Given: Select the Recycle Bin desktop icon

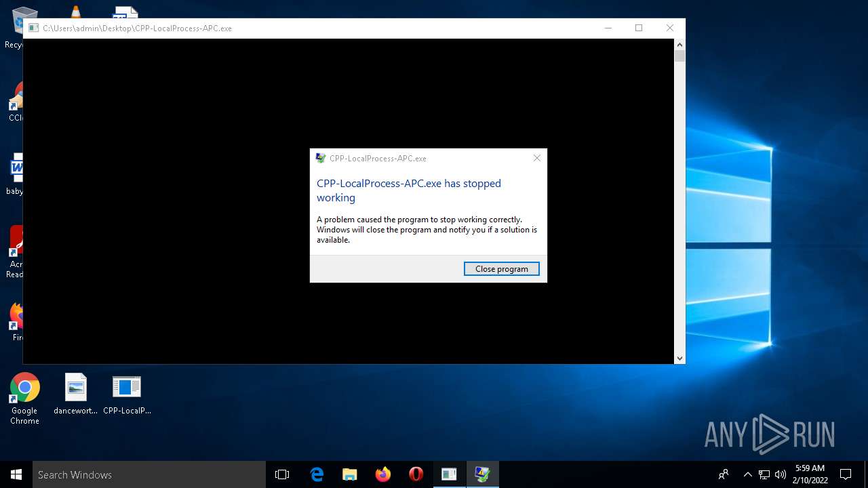Looking at the screenshot, I should coord(15,27).
